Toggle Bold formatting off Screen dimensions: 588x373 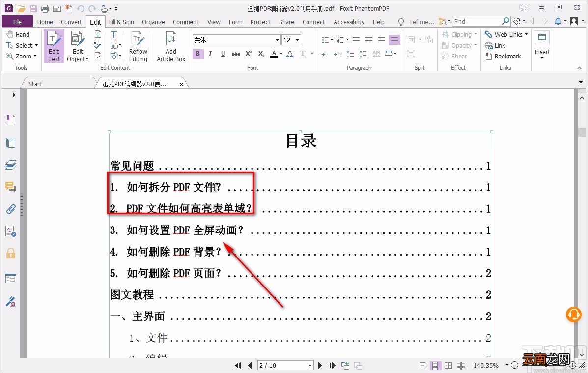pos(197,54)
